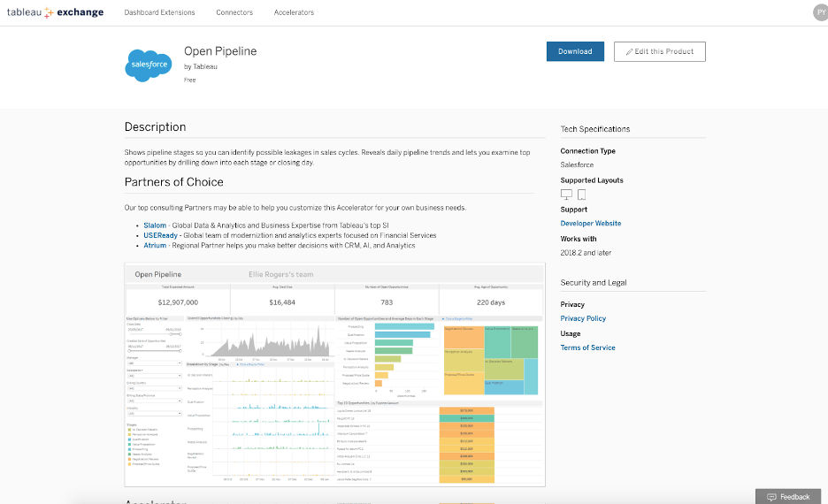Open the USEReady partner link
This screenshot has width=828, height=504.
coord(160,235)
